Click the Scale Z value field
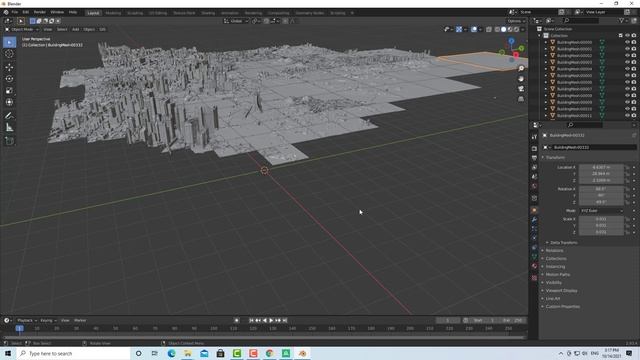This screenshot has height=360, width=640. pos(602,232)
